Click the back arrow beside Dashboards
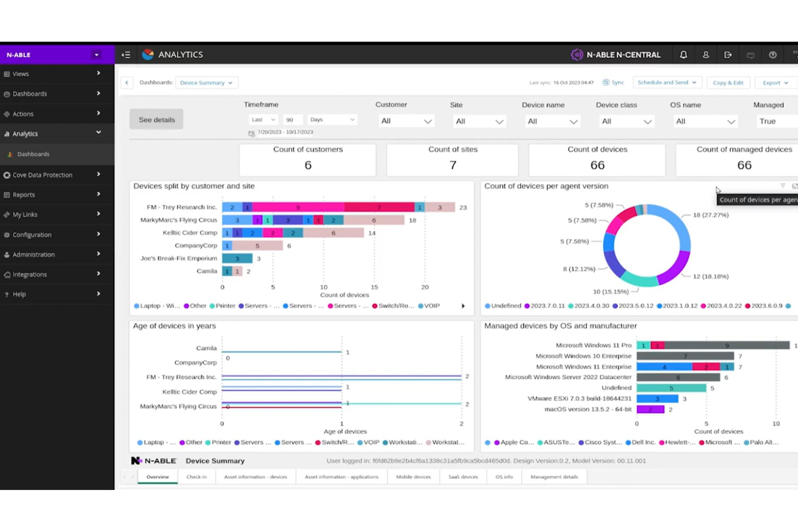The image size is (798, 532). 127,82
